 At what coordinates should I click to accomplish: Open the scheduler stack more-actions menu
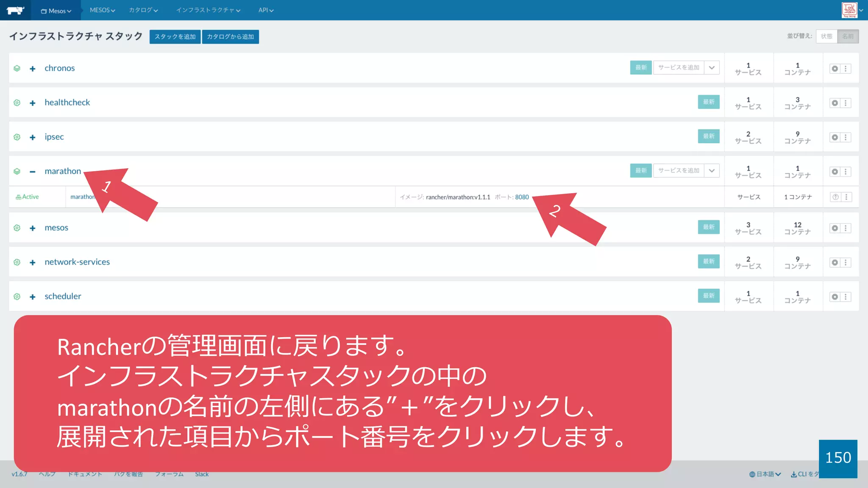(x=846, y=297)
